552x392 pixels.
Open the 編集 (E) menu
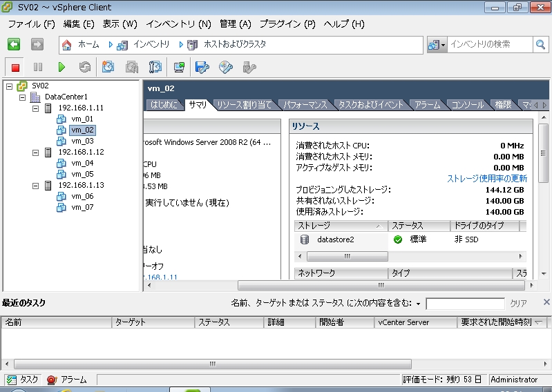tap(79, 24)
